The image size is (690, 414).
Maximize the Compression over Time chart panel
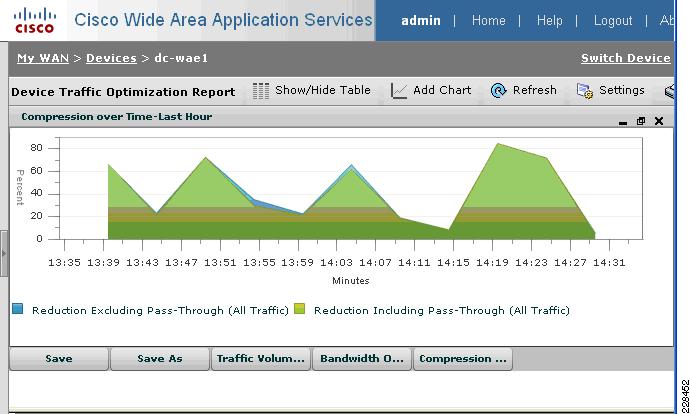pyautogui.click(x=641, y=121)
